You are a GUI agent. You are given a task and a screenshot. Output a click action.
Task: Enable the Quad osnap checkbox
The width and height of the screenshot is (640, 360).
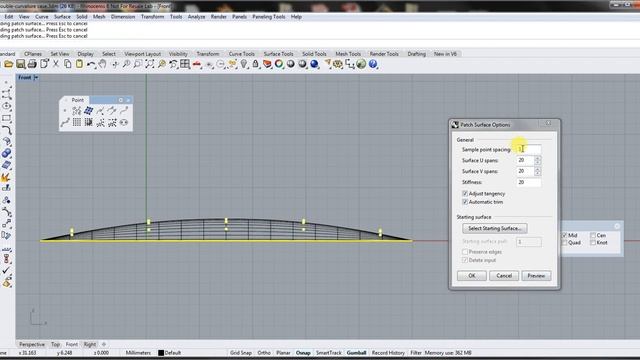click(x=564, y=243)
